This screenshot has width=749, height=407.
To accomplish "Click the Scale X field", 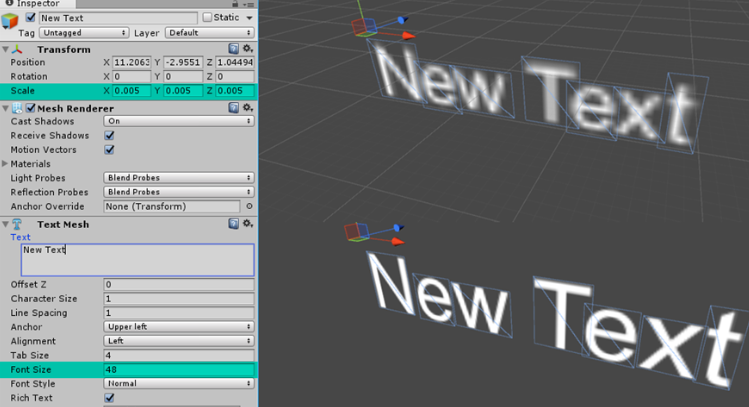I will tap(131, 91).
